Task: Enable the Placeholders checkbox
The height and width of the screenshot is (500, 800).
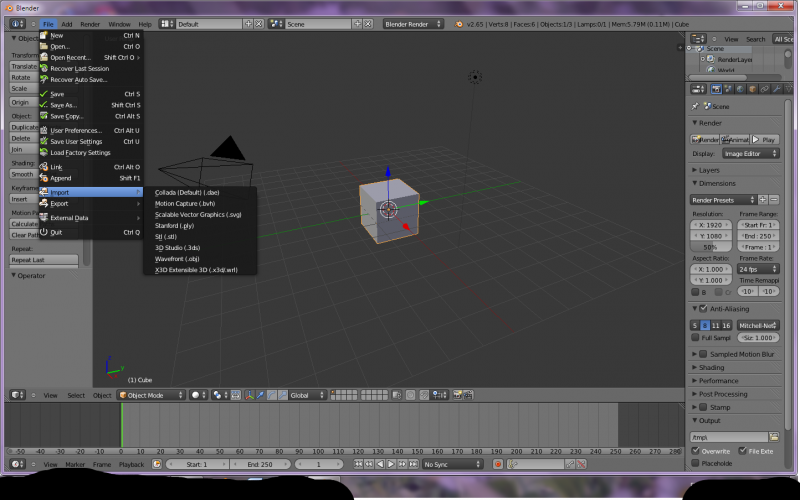Action: tap(695, 463)
